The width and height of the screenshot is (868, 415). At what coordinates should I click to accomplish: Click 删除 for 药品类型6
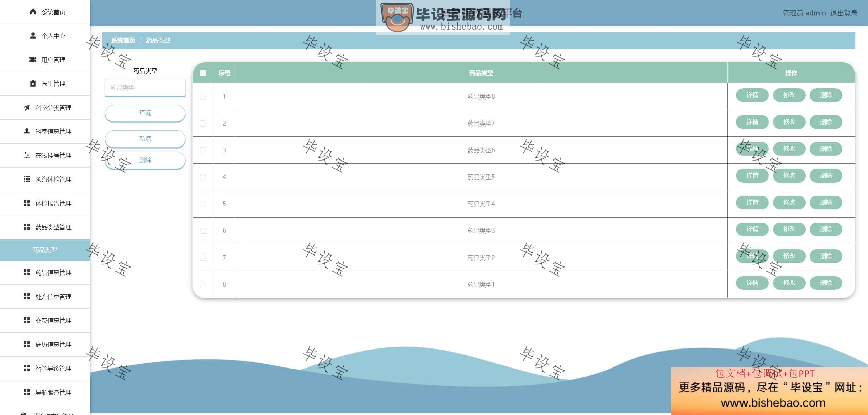click(826, 149)
